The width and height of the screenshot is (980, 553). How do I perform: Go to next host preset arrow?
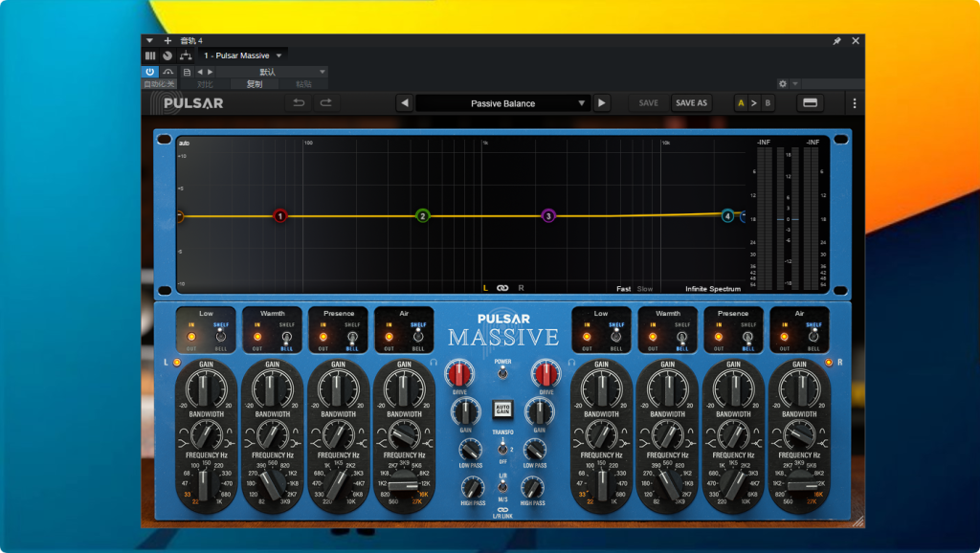(x=210, y=72)
